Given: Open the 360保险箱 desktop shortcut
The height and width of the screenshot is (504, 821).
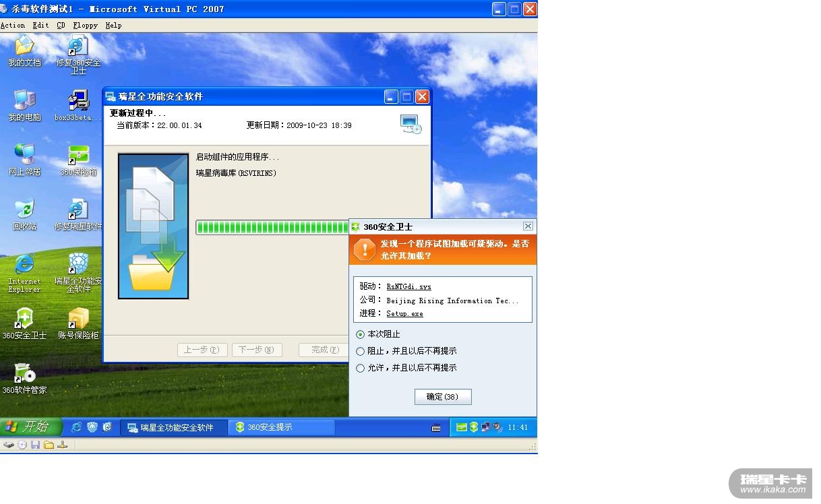Looking at the screenshot, I should tap(78, 160).
